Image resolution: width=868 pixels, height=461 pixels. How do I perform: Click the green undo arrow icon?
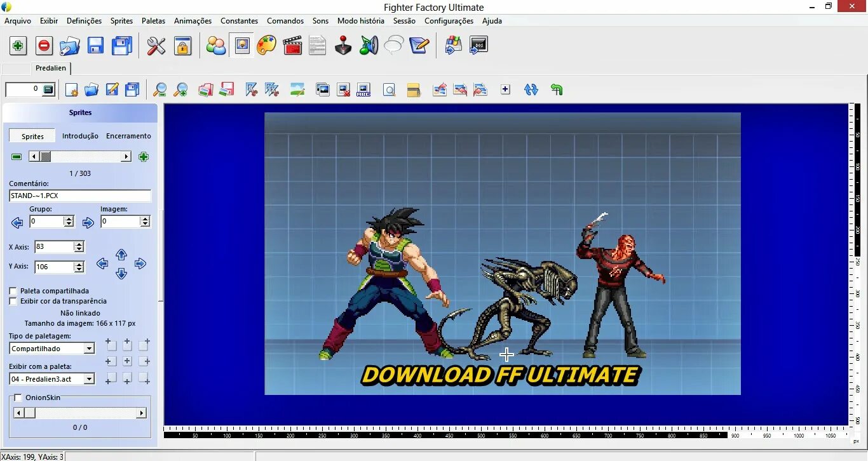(x=557, y=90)
